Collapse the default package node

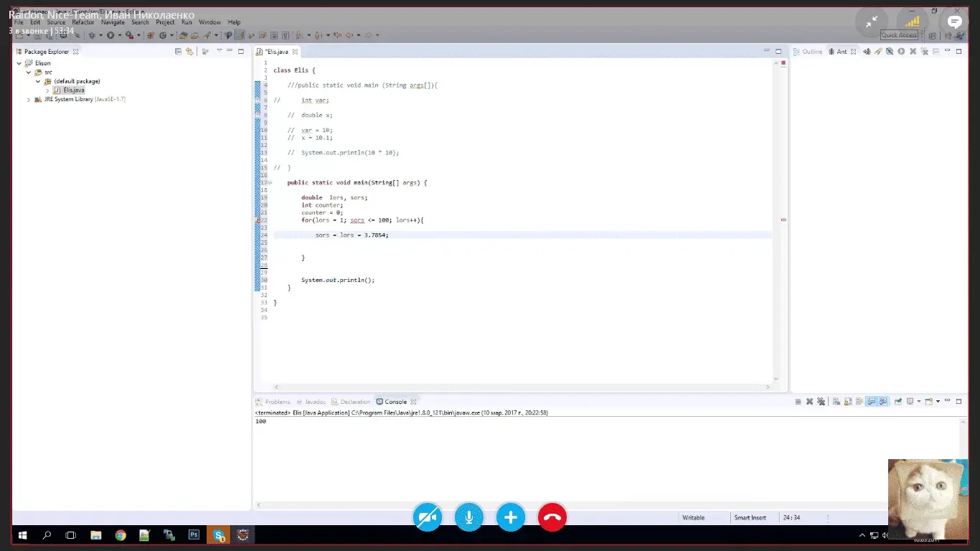point(38,81)
